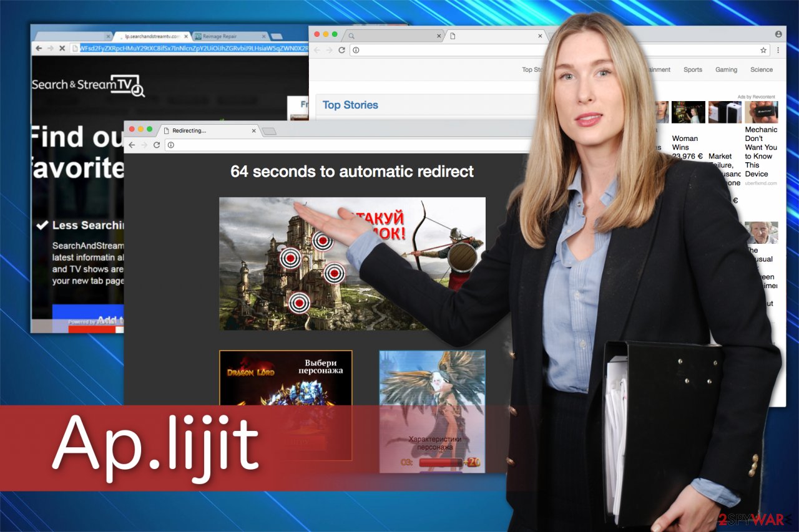Open the Market Failure ad thumbnail
The height and width of the screenshot is (532, 799).
point(725,112)
